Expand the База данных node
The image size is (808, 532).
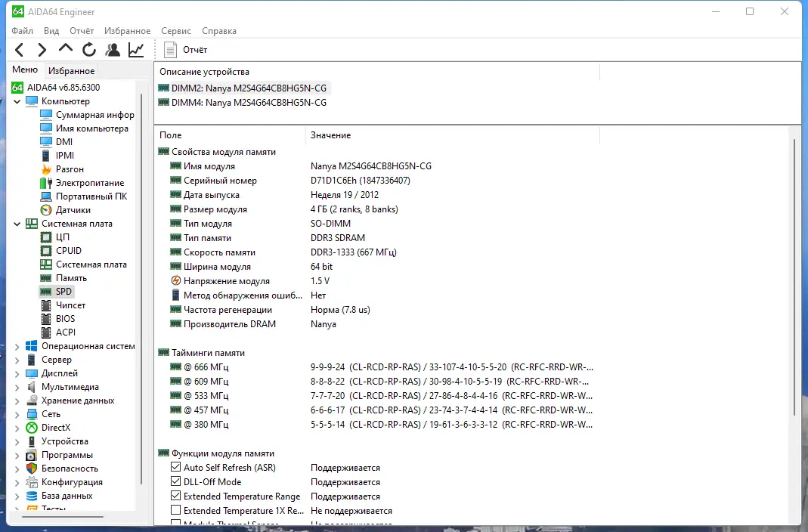tap(17, 496)
